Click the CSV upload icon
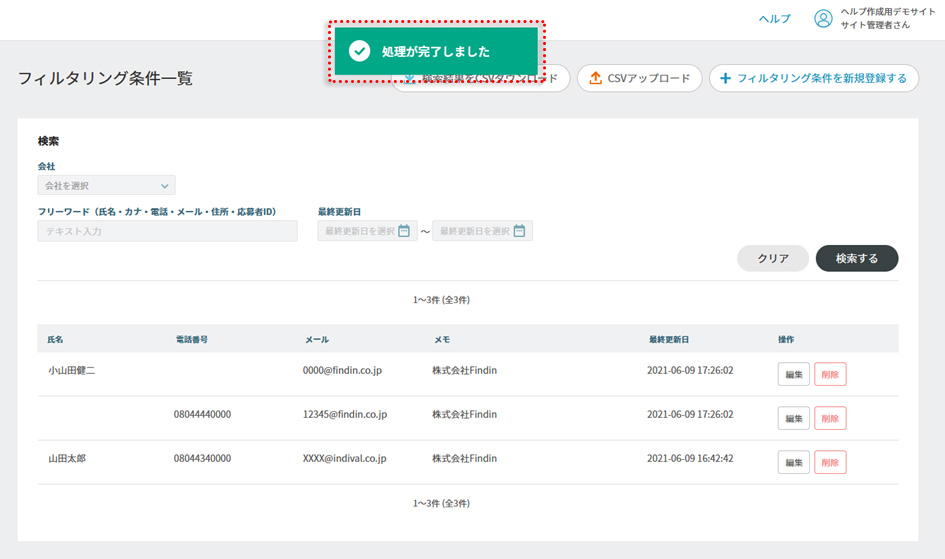The image size is (945, 559). coord(595,78)
